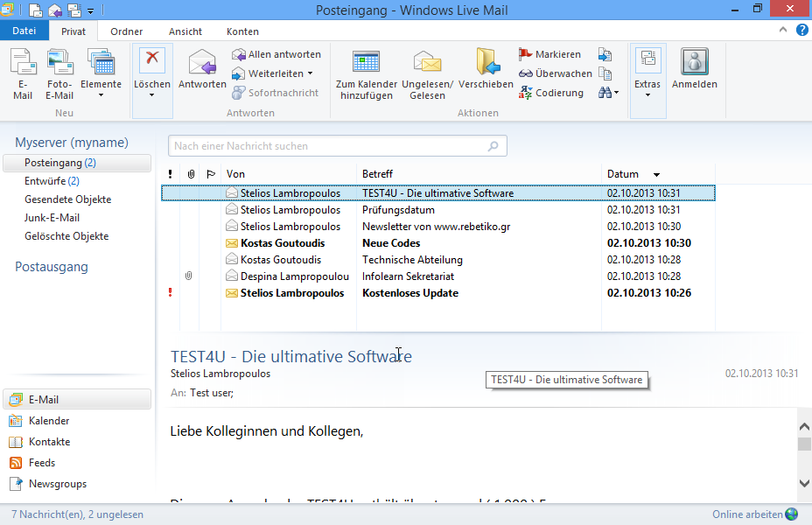Open the Posteingang folder
Image resolution: width=812 pixels, height=525 pixels.
(77, 163)
